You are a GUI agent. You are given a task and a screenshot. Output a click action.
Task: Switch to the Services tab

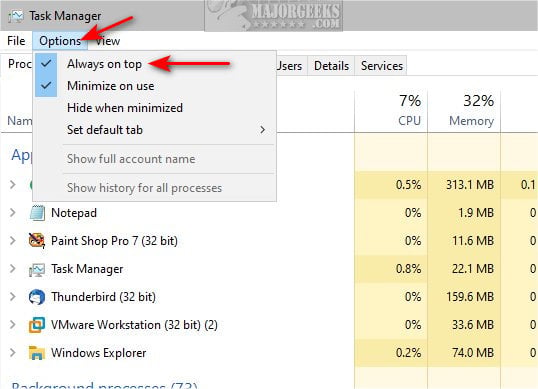click(x=382, y=66)
